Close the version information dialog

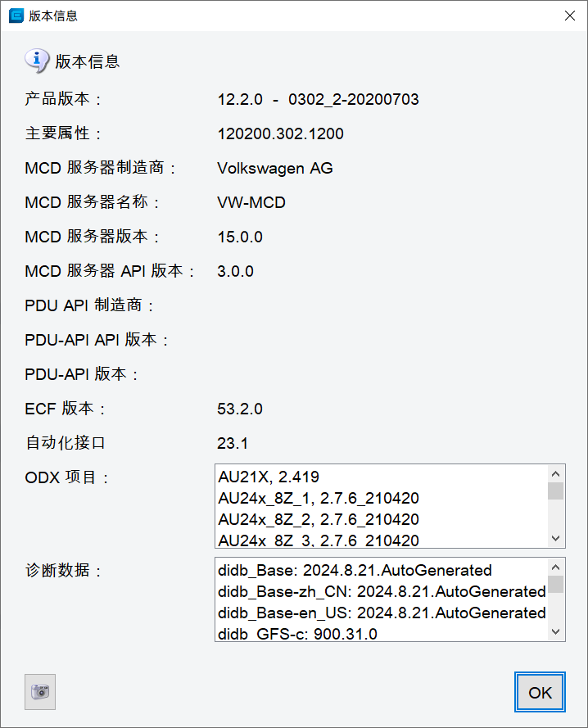[569, 16]
